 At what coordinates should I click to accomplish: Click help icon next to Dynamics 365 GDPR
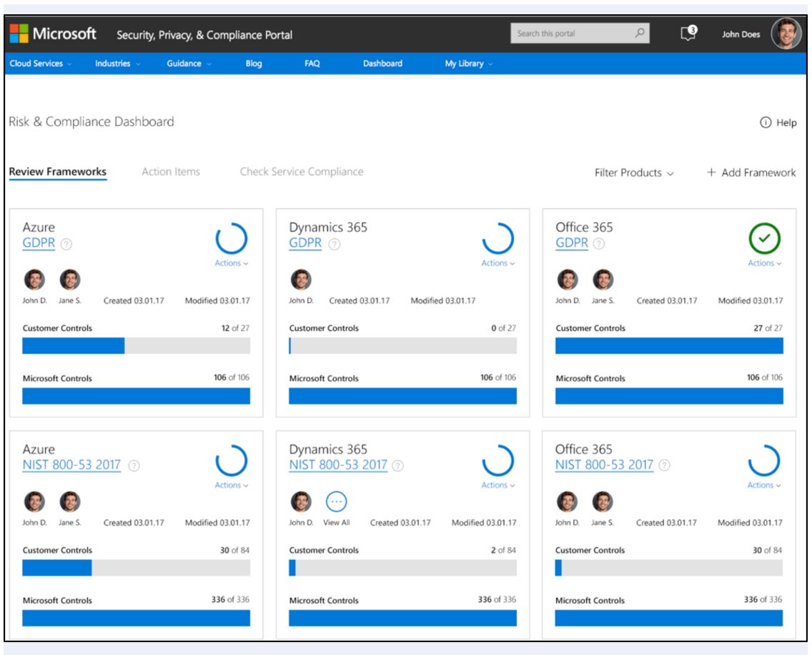[335, 244]
